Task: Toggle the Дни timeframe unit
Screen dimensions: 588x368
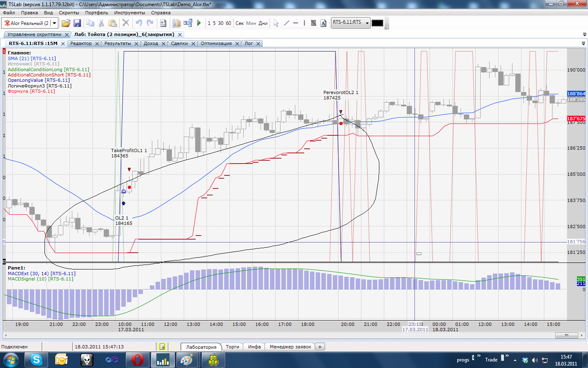Action: [x=263, y=23]
